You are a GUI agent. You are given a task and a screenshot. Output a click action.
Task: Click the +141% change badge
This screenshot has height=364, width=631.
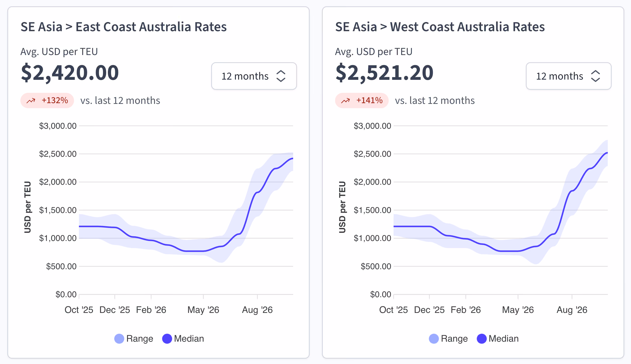(362, 100)
